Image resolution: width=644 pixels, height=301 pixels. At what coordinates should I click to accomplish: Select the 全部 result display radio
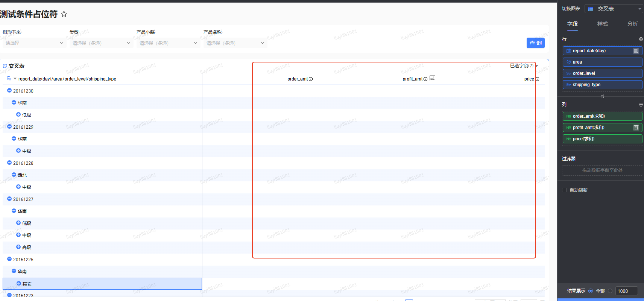click(591, 291)
